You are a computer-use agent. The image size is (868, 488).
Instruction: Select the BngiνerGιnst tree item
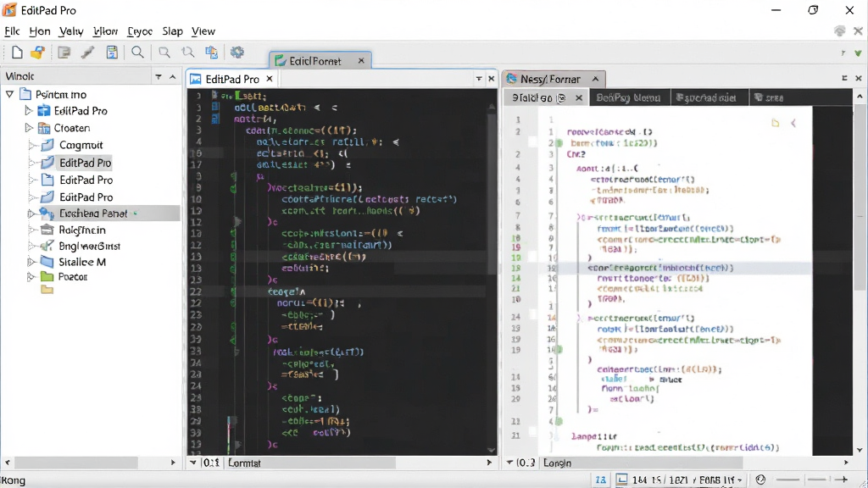[x=89, y=246]
